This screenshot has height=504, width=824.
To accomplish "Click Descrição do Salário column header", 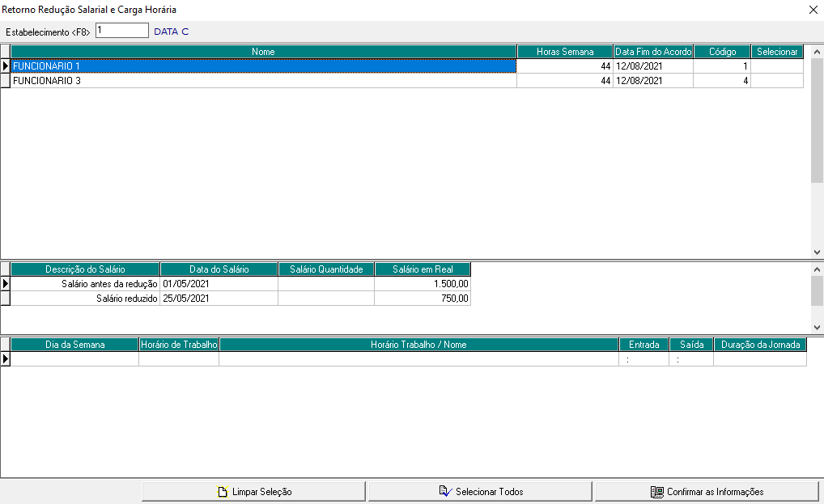I will (85, 269).
